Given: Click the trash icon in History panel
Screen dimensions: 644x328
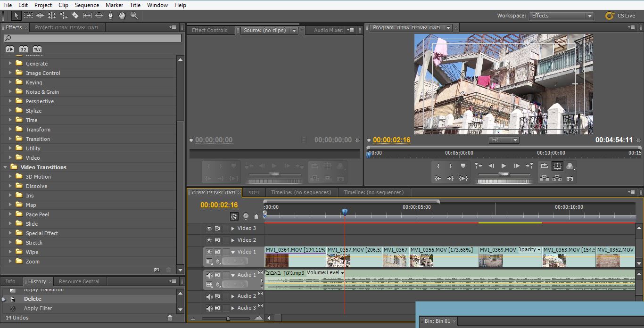Looking at the screenshot, I should coord(170,318).
